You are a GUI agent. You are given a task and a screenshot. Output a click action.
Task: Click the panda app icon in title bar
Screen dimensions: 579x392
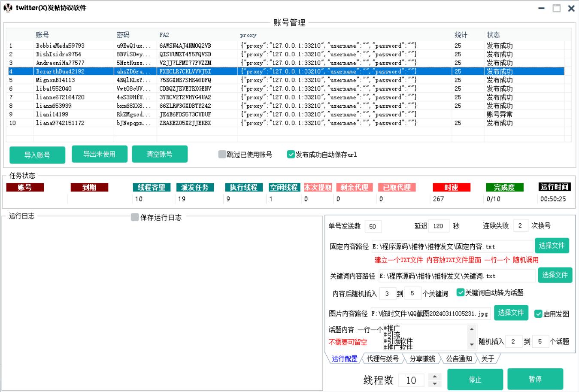(8, 8)
